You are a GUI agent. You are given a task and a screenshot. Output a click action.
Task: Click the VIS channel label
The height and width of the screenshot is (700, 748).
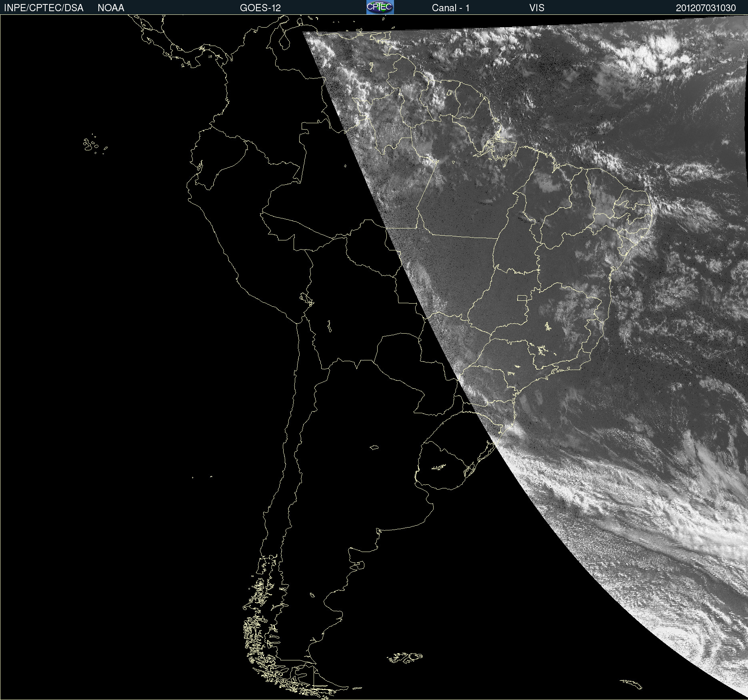537,8
